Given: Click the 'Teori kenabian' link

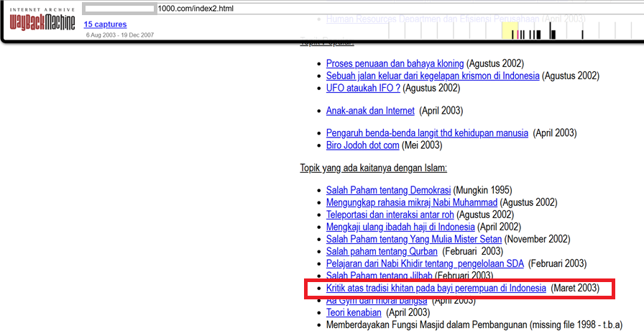Looking at the screenshot, I should [354, 313].
